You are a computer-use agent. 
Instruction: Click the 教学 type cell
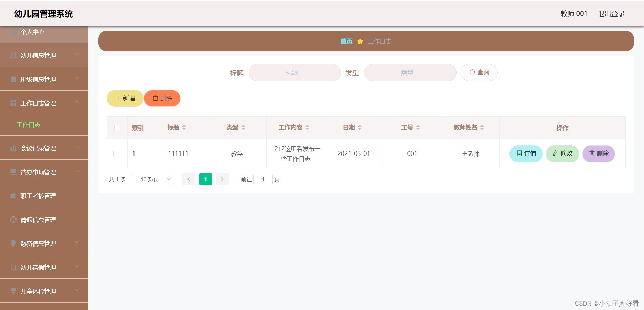(x=237, y=153)
